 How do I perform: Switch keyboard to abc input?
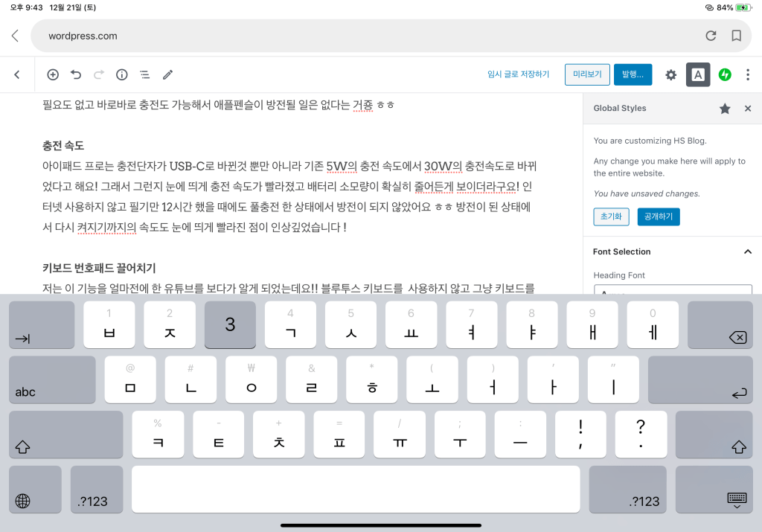tap(52, 379)
